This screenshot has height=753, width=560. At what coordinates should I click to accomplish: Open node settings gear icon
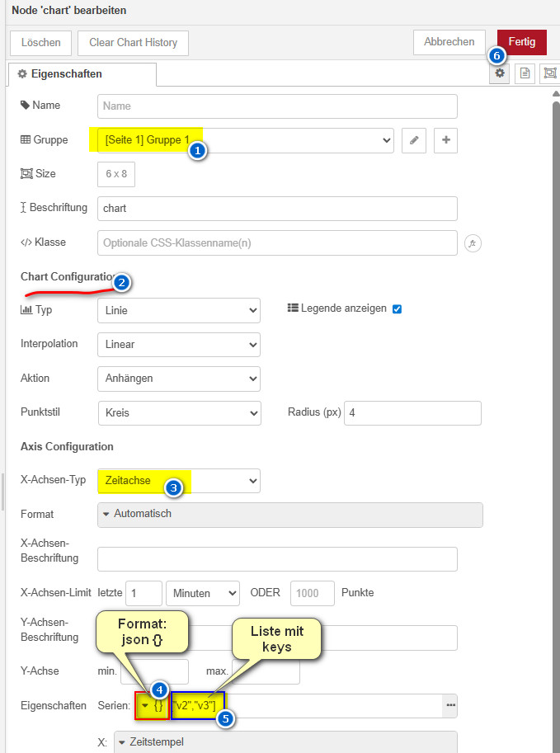coord(500,73)
